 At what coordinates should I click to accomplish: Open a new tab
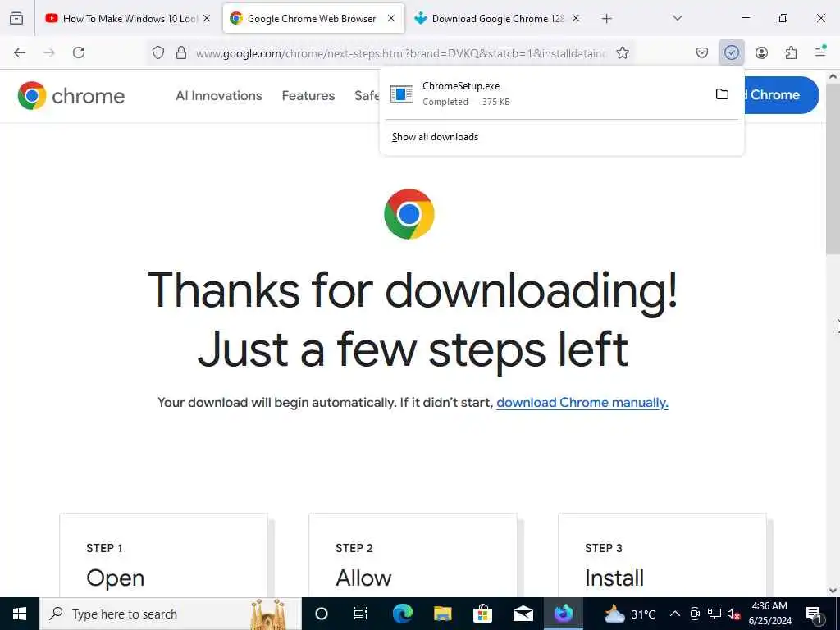[606, 19]
